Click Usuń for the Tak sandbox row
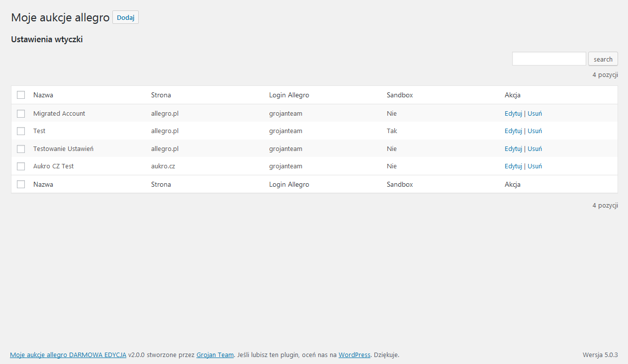This screenshot has height=364, width=628. (x=535, y=131)
